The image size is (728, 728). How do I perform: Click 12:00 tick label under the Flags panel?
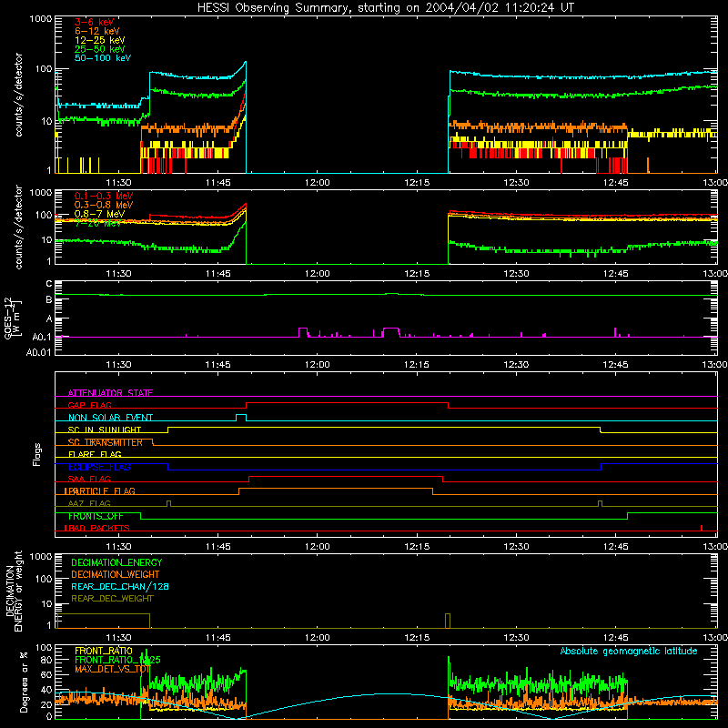pyautogui.click(x=317, y=547)
